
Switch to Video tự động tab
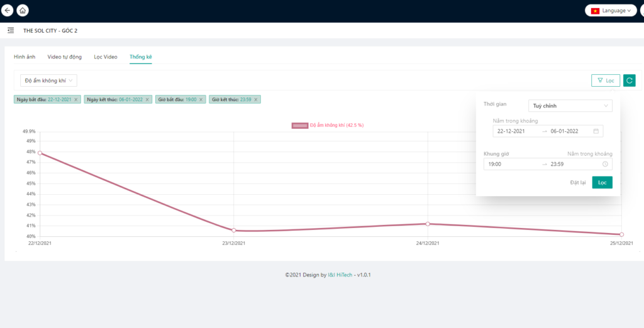coord(65,57)
